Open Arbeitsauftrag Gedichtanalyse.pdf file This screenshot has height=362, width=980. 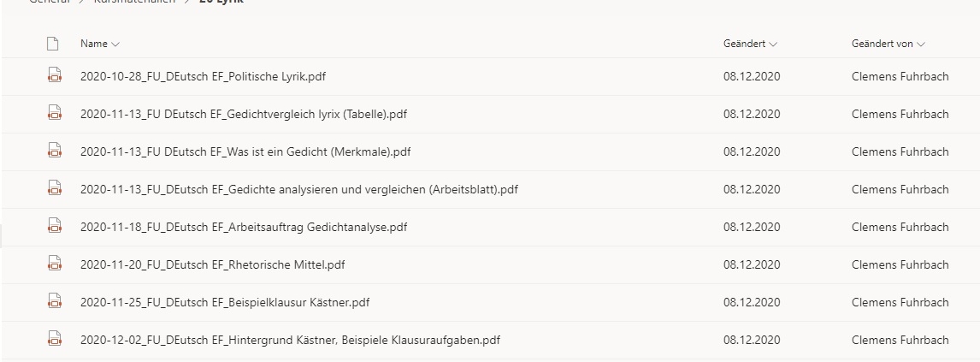coord(243,227)
